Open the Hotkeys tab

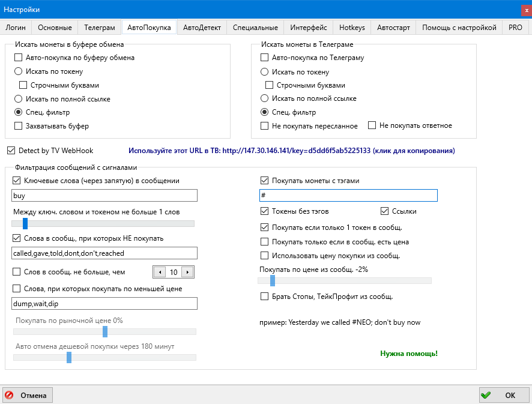(352, 28)
